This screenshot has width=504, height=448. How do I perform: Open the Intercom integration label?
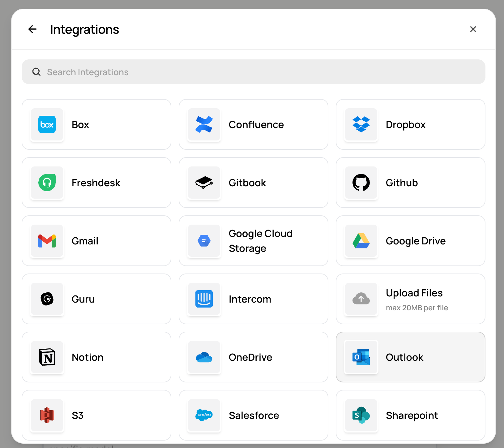pos(250,299)
